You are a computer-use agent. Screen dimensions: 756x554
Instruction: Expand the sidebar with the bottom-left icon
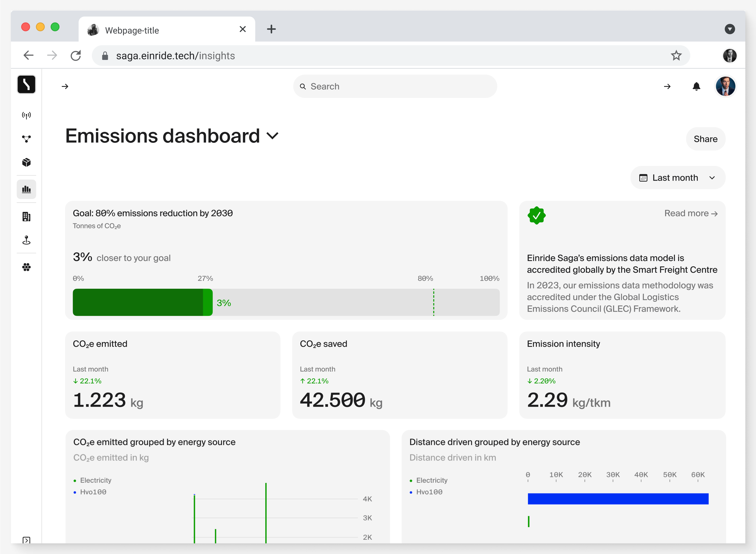(x=26, y=540)
